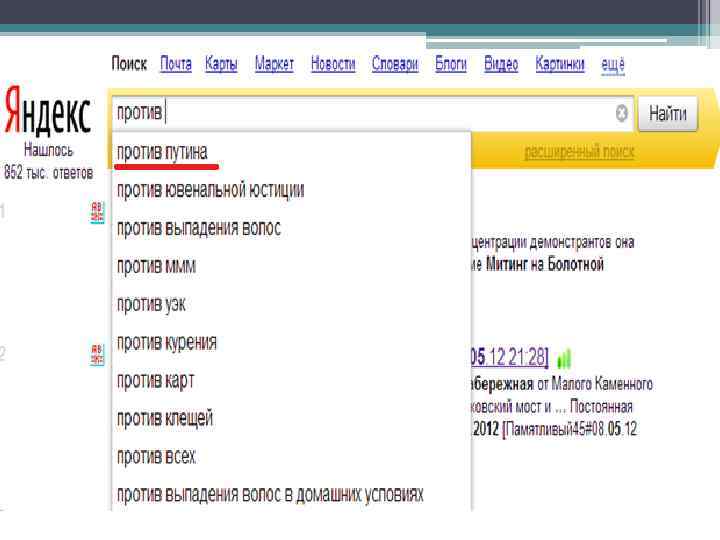Click the text Памятливый45#08.05.12
This screenshot has height=540, width=720.
pyautogui.click(x=572, y=429)
